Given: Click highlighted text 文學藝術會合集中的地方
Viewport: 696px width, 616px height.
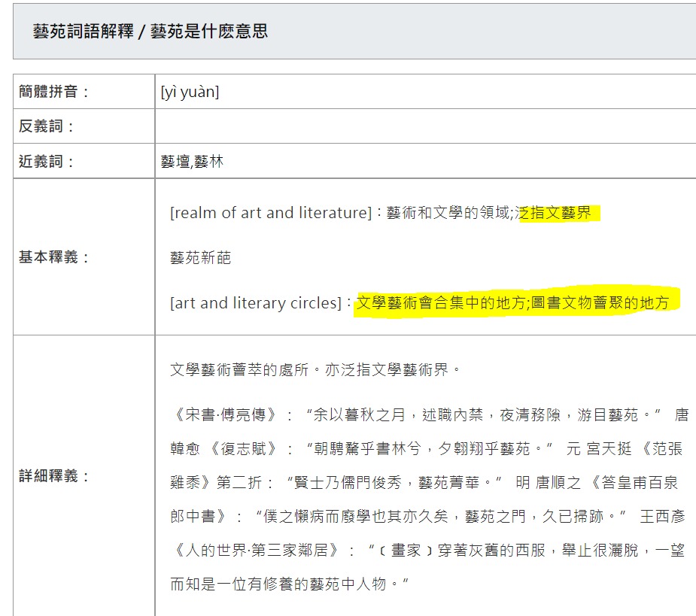Looking at the screenshot, I should pyautogui.click(x=439, y=303).
